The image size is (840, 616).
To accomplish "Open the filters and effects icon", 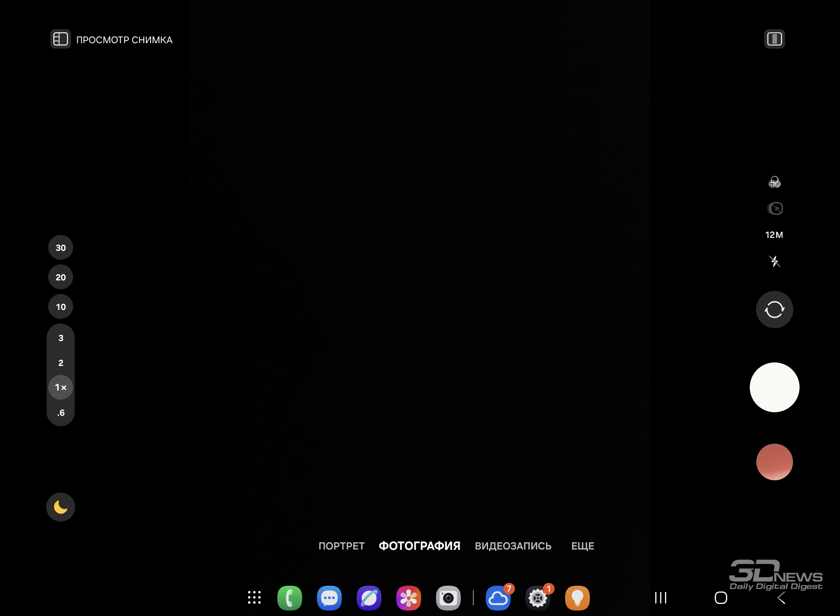I will point(774,182).
